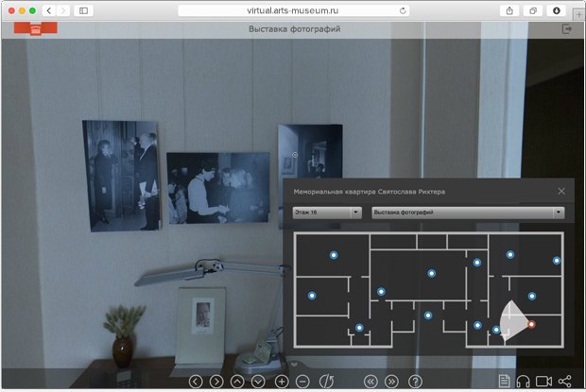Click the address bar virtual.arts-museum.ru
Viewport: 586px width, 392px height.
click(294, 10)
